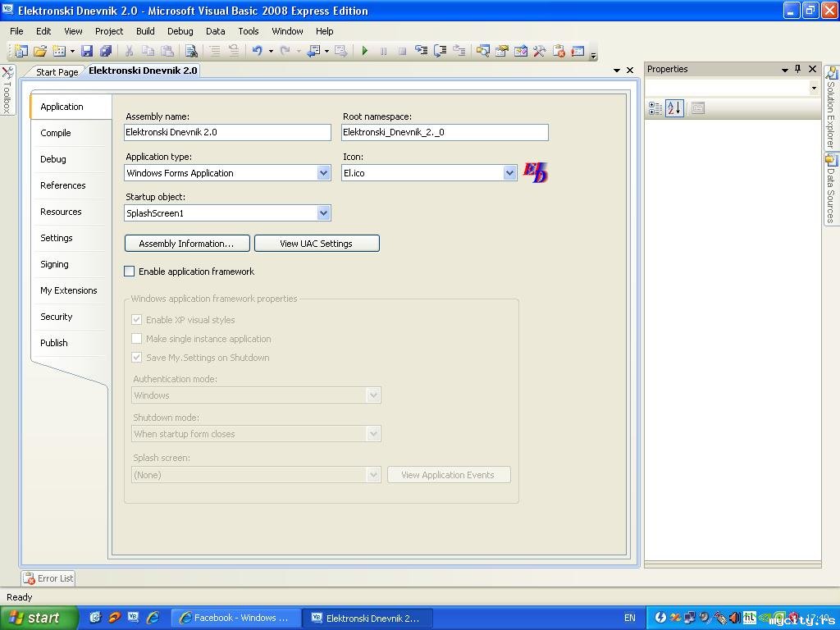The width and height of the screenshot is (840, 630).
Task: Open Properties Window from toolbar icon
Action: (x=502, y=51)
